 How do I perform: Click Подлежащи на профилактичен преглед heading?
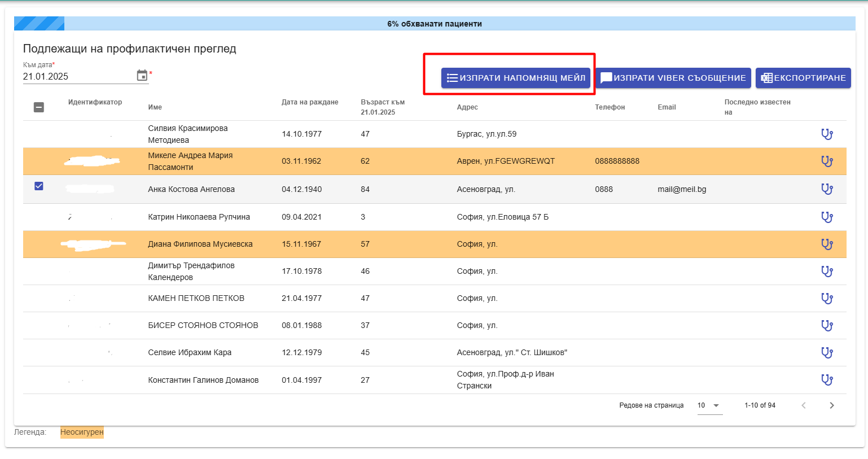[129, 49]
